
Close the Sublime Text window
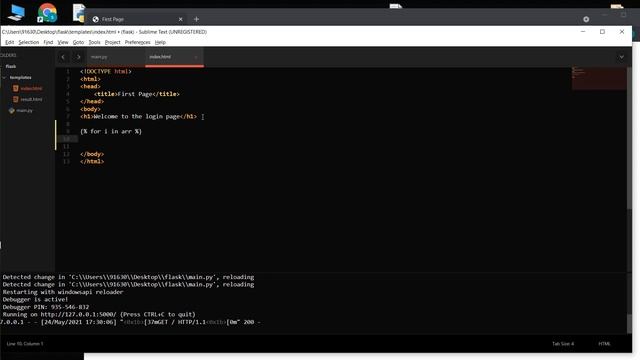[x=622, y=31]
